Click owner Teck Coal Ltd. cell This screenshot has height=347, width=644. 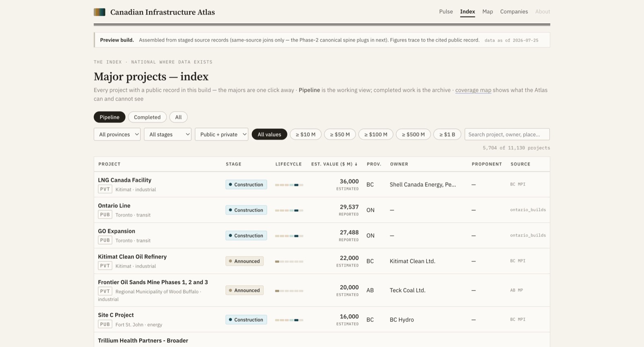[x=407, y=290]
